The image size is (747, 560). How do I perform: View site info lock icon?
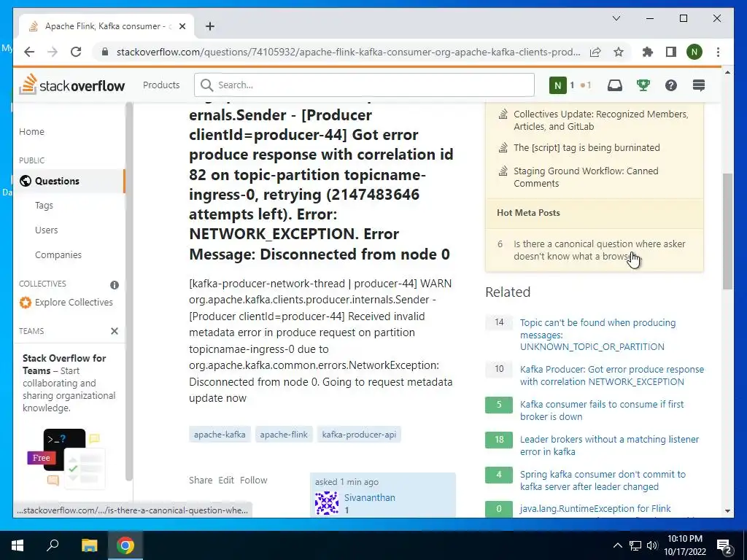[x=105, y=52]
